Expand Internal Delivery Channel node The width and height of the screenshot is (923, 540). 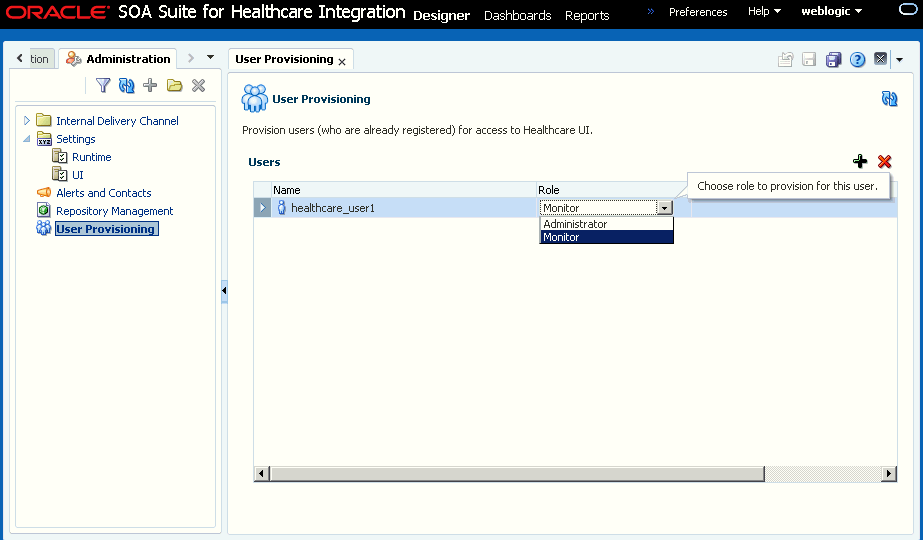point(26,121)
